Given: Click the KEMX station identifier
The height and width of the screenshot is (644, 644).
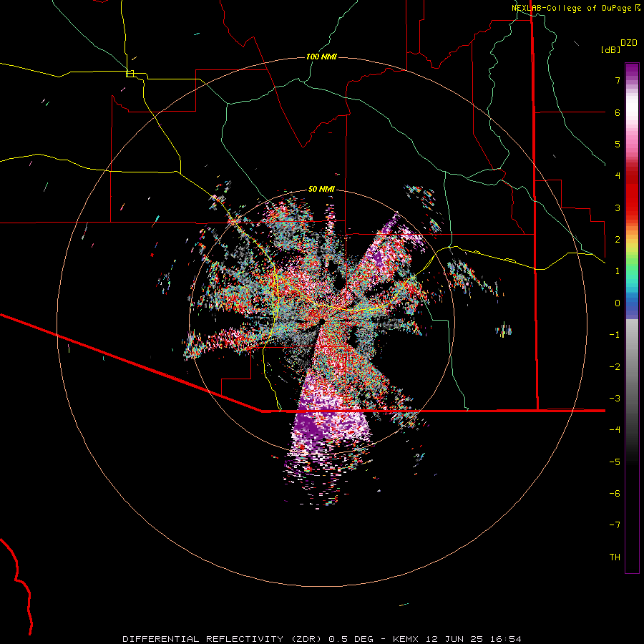Looking at the screenshot, I should [x=406, y=639].
